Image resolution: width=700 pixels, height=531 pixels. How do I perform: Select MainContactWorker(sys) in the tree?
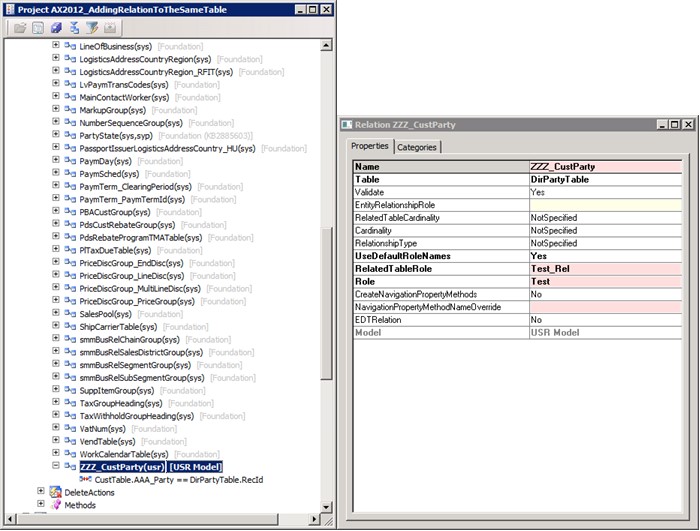[x=124, y=97]
